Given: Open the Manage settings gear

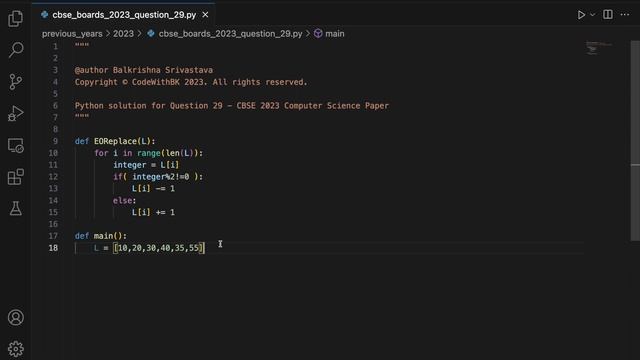Looking at the screenshot, I should point(16,349).
